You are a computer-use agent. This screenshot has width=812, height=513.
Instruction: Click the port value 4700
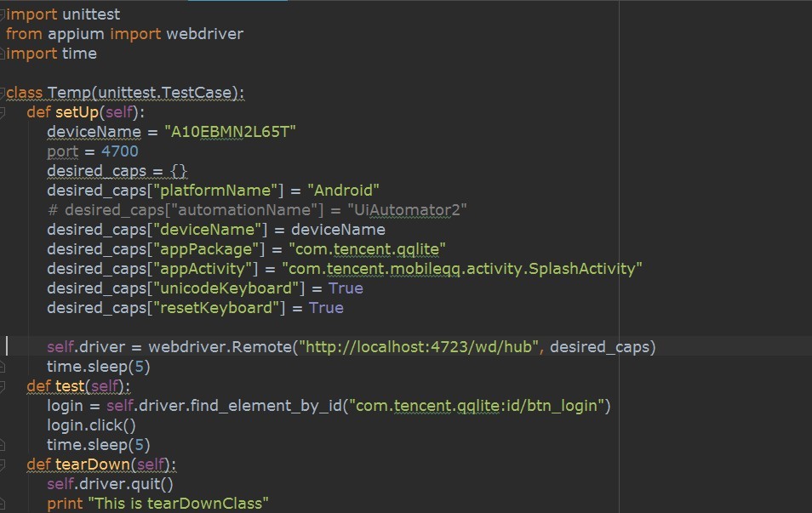(120, 151)
